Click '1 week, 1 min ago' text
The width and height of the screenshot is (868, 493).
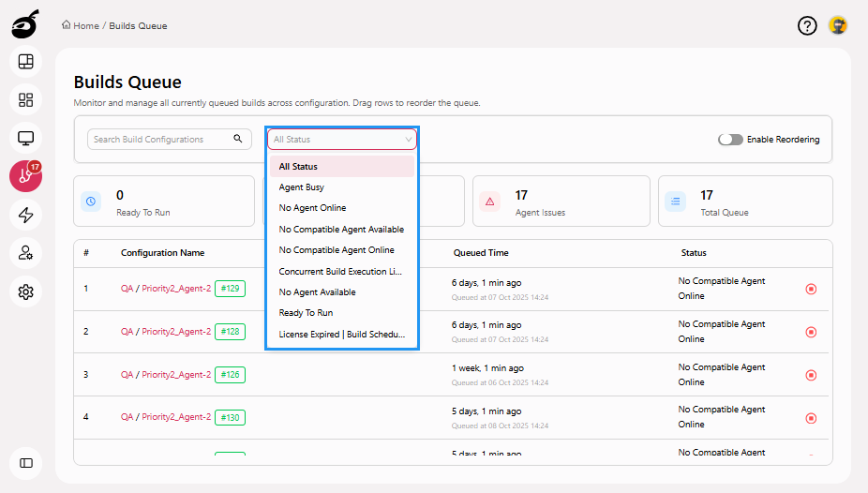487,368
